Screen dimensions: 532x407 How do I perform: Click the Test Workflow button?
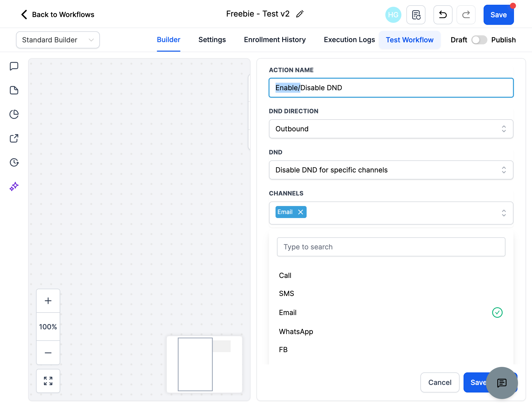tap(410, 40)
